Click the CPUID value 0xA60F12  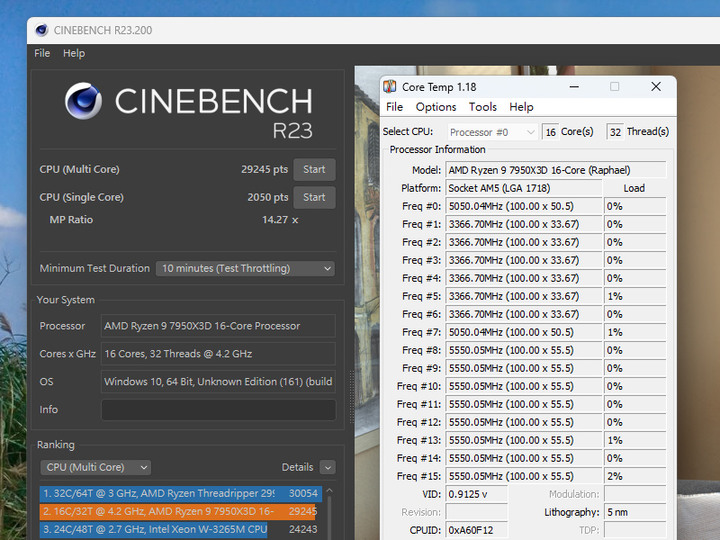pyautogui.click(x=477, y=530)
